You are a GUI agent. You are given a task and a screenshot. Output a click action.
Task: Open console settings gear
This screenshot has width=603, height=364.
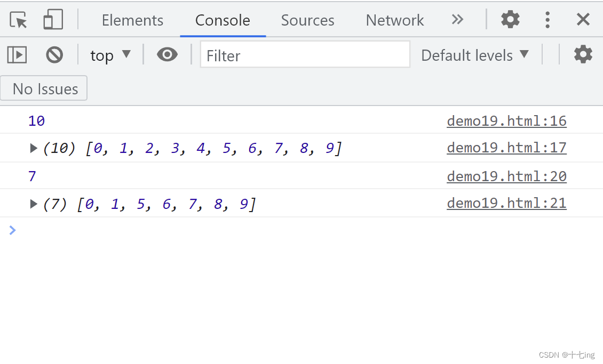coord(583,54)
